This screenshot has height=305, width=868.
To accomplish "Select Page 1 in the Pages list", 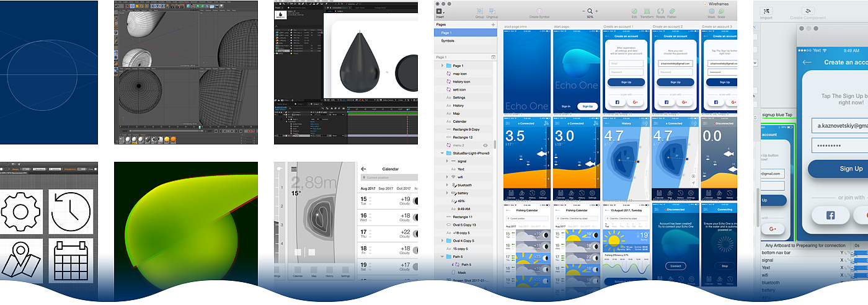I will 446,33.
